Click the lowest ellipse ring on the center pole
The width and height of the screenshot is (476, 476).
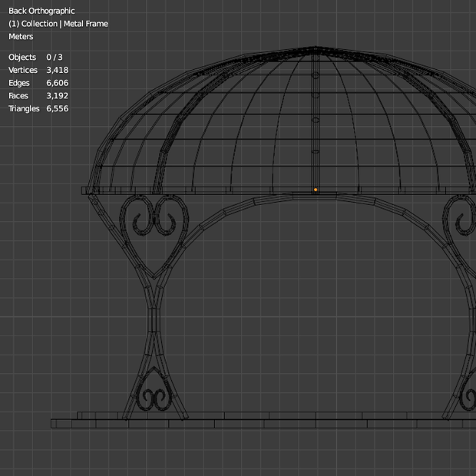(316, 151)
